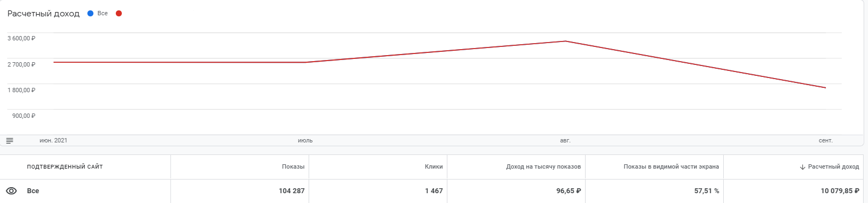Click the total 10 079,85 ₽ value
This screenshot has width=868, height=203.
[x=840, y=191]
